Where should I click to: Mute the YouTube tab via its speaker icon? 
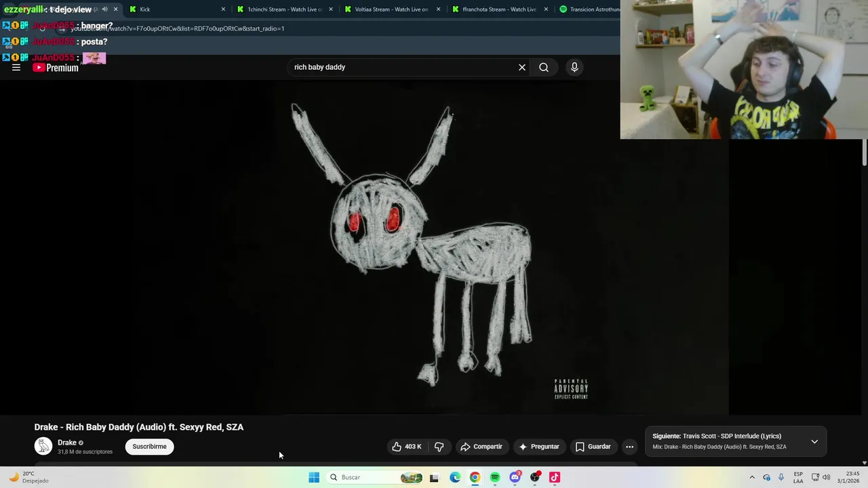tap(104, 9)
